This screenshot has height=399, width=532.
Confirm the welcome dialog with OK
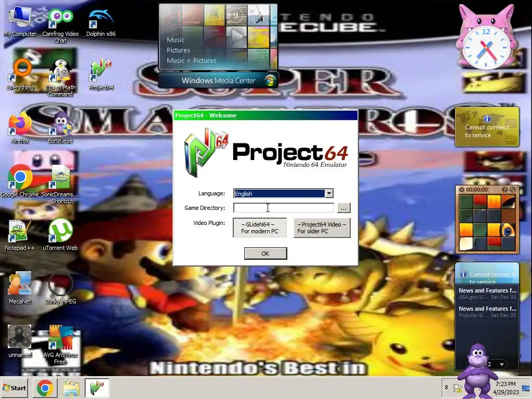click(265, 254)
